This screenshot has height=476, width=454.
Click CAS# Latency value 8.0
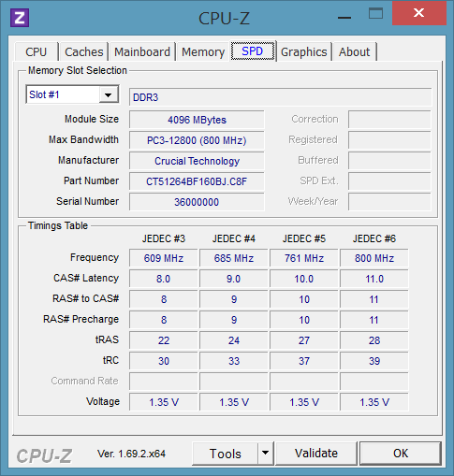164,279
